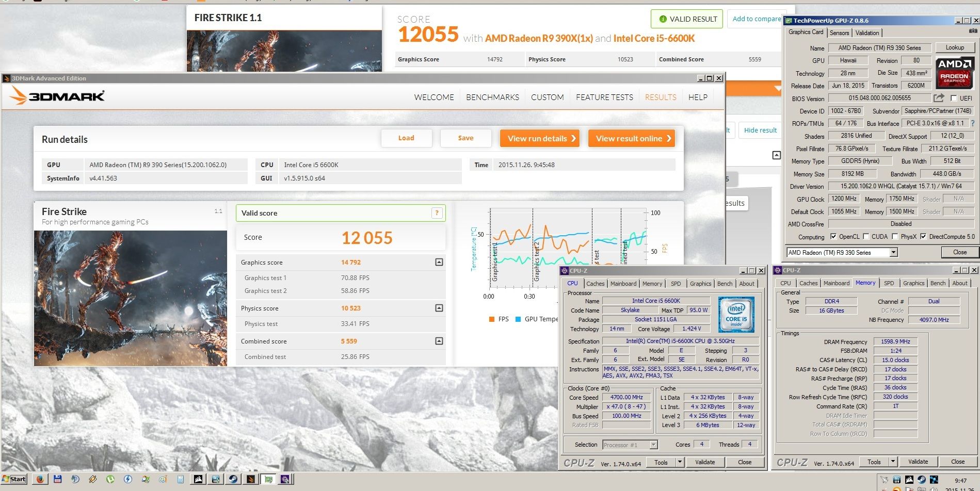Click the Save button in Run details
The image size is (980, 491).
click(x=465, y=138)
